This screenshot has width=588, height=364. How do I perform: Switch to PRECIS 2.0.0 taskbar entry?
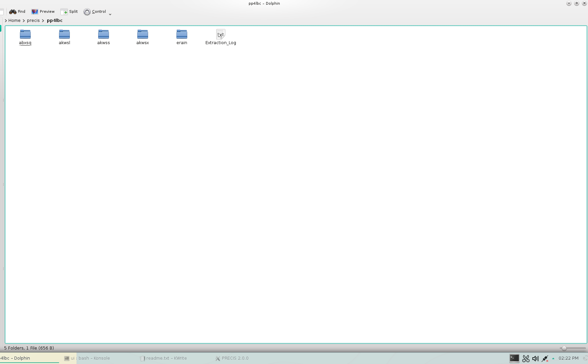point(232,358)
